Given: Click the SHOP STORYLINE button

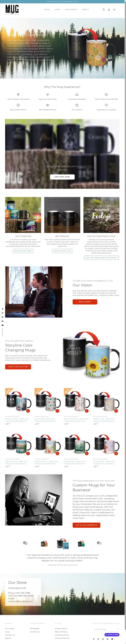Looking at the screenshot, I should tap(62, 251).
